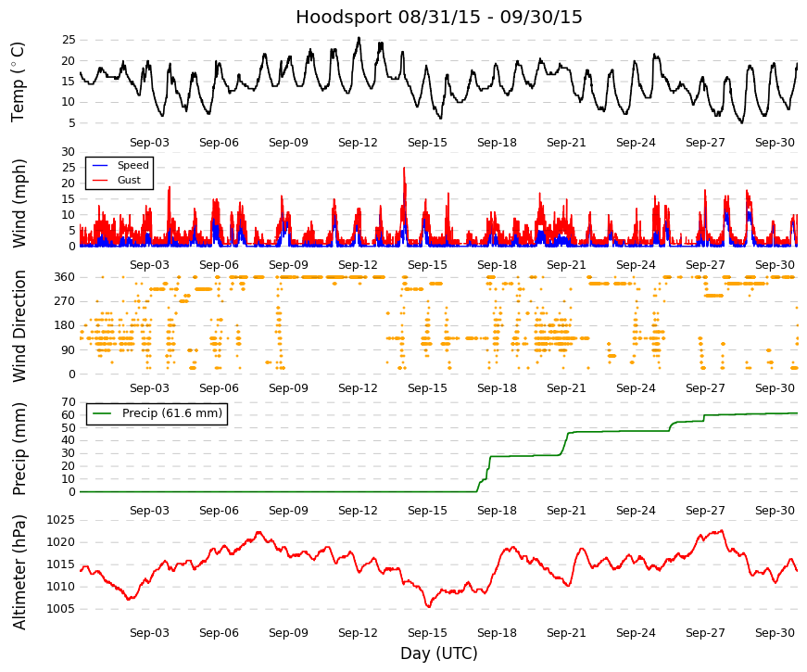Click the 1025 tick on the altimeter axis
This screenshot has height=672, width=807.
point(61,520)
